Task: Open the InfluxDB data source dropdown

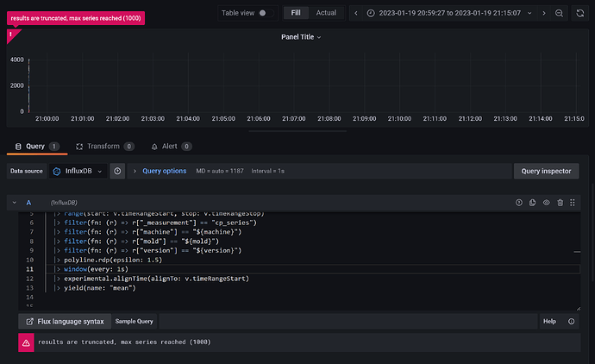Action: (78, 171)
